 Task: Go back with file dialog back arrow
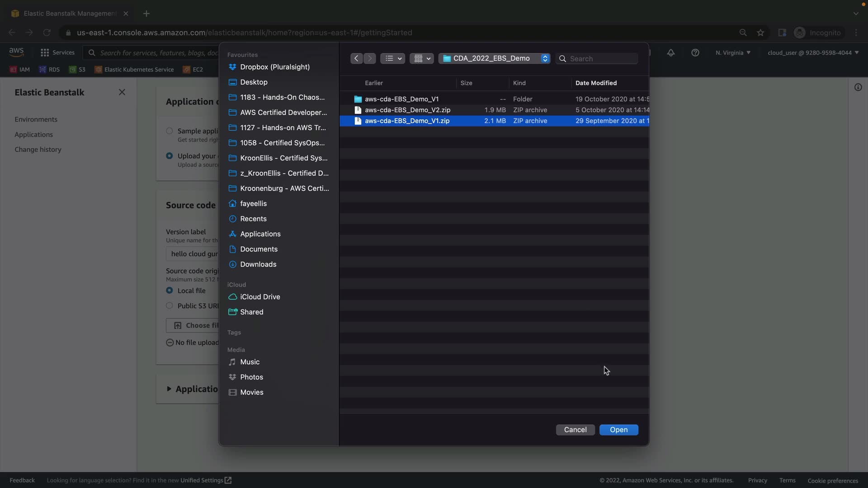click(x=356, y=58)
